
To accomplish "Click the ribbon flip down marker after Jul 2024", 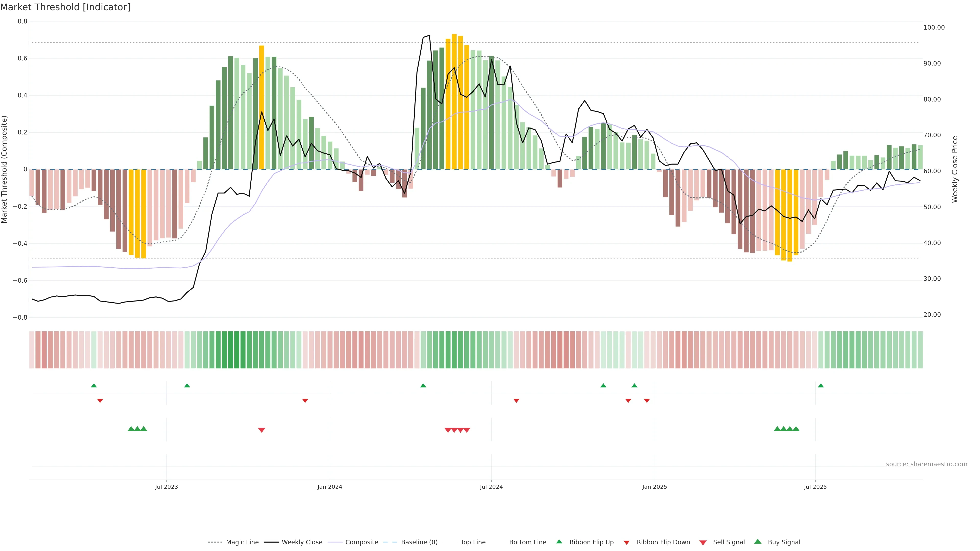I will [516, 401].
